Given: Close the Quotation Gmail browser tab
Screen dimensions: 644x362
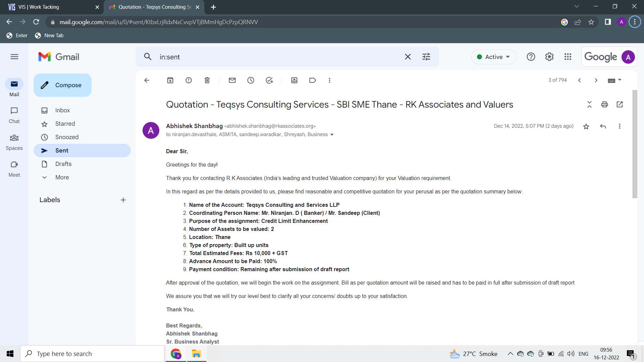Looking at the screenshot, I should point(197,7).
